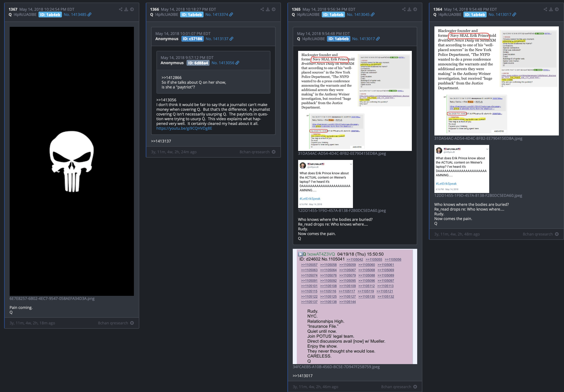Click filename 6E7E8257-6B02-4EC7-9547-058AEFA34D3A.png
Image resolution: width=564 pixels, height=392 pixels.
tap(52, 299)
